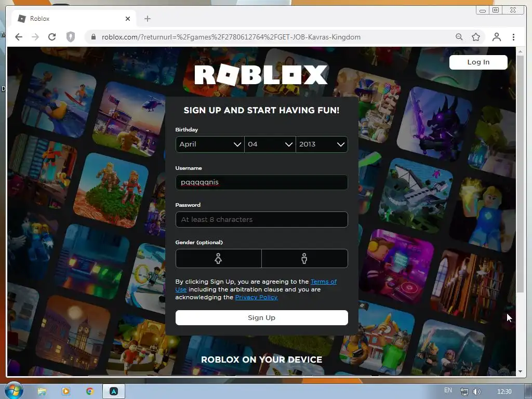Open the Privacy Policy link
This screenshot has height=399, width=532.
pyautogui.click(x=256, y=297)
